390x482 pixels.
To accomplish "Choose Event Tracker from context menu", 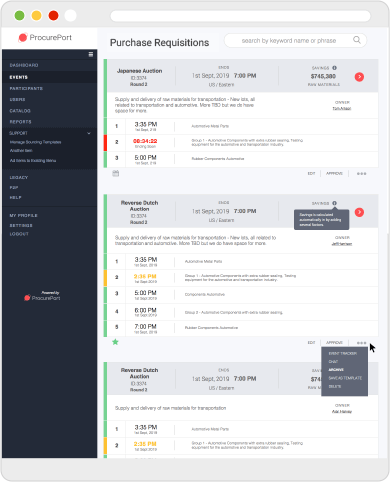I will point(343,353).
